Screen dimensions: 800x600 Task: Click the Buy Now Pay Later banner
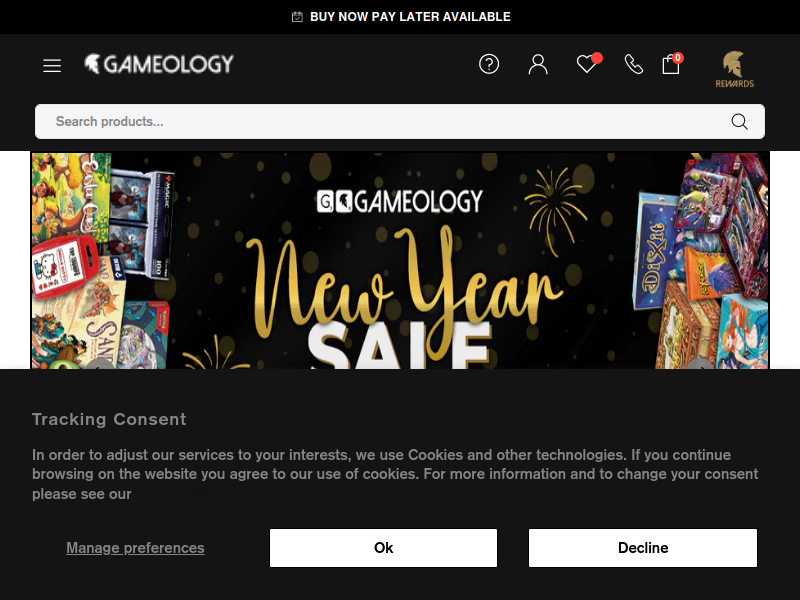click(401, 17)
